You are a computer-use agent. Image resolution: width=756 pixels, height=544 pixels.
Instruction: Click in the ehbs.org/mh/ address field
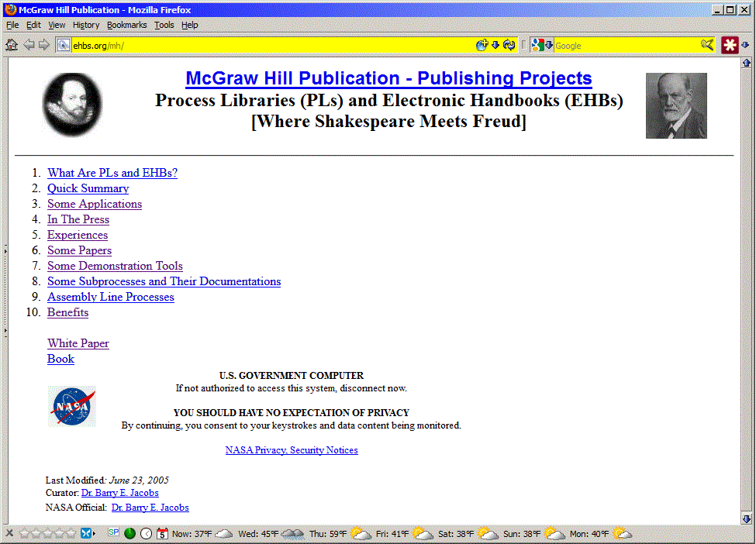tap(272, 45)
